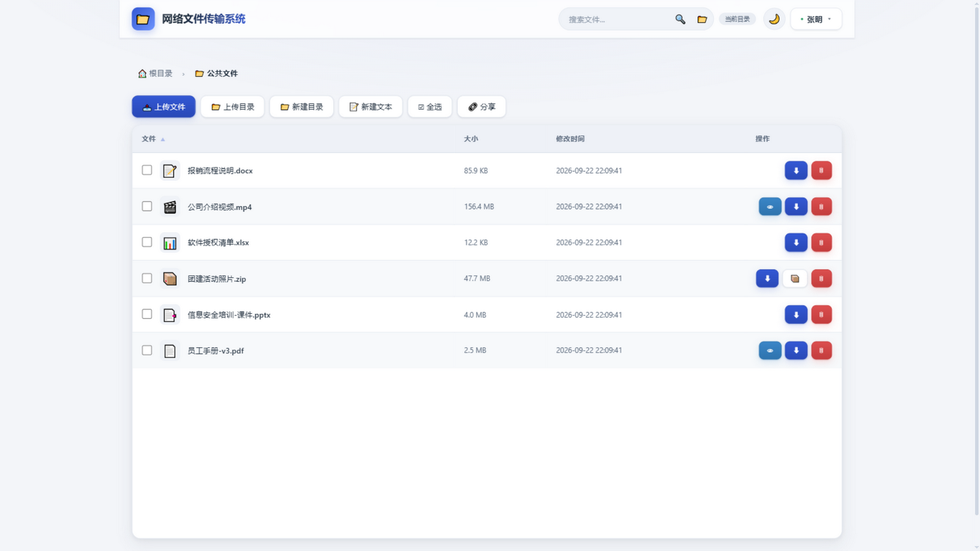Click 上传文件 button

[164, 107]
